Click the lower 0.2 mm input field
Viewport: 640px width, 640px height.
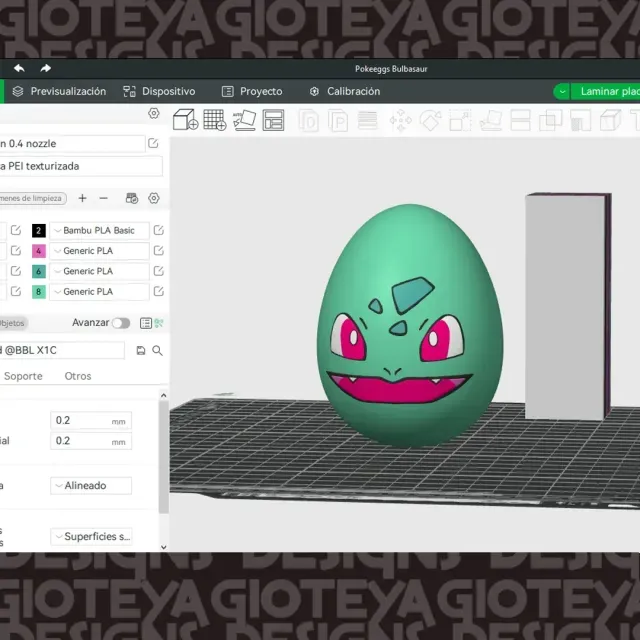[x=91, y=441]
